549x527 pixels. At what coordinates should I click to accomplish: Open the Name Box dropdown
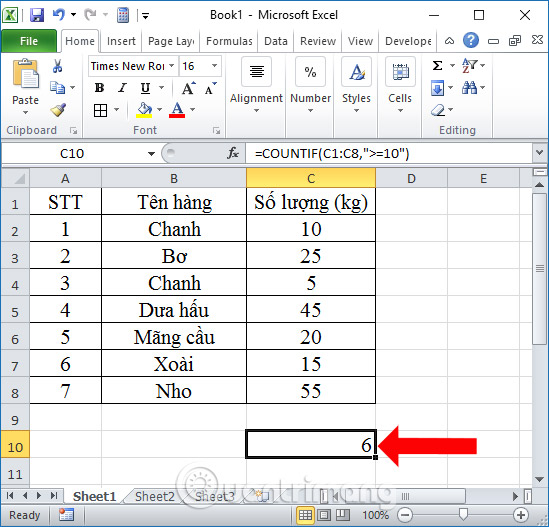tap(151, 154)
